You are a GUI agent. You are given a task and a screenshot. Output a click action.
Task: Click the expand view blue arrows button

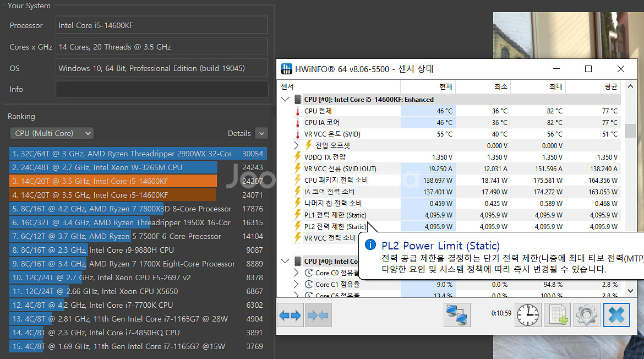pyautogui.click(x=291, y=316)
